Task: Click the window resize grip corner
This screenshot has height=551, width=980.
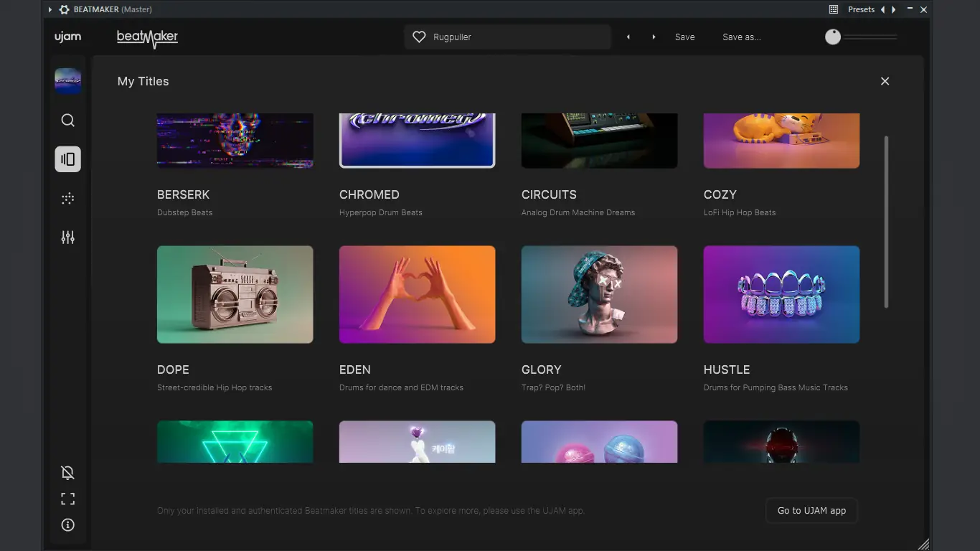Action: click(923, 544)
